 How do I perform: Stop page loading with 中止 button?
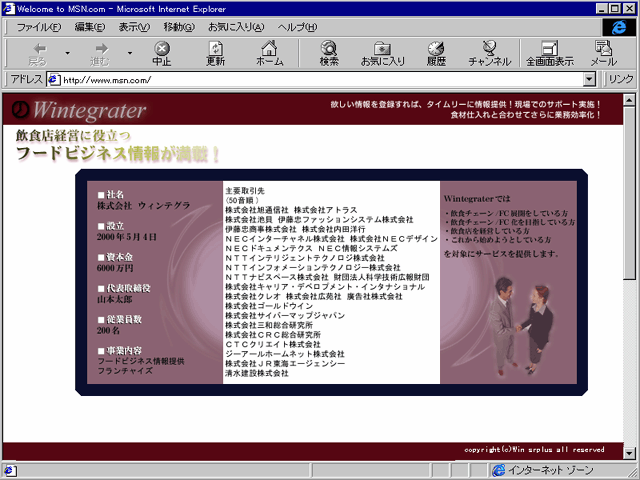point(161,53)
